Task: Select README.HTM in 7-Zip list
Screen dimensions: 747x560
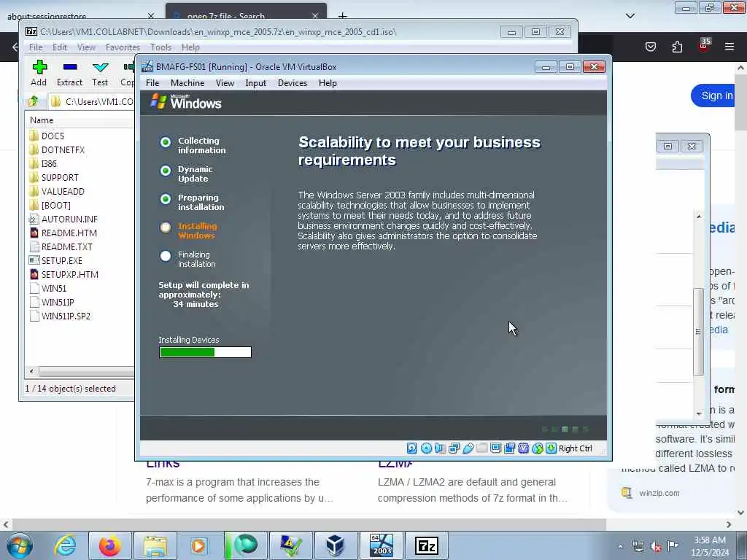Action: click(x=69, y=233)
